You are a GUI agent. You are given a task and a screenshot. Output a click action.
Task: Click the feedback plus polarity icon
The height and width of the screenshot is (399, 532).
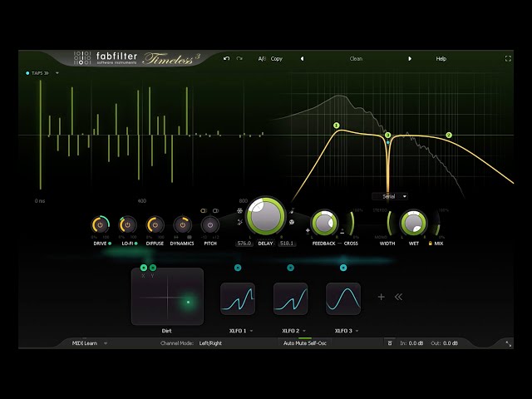(x=308, y=231)
